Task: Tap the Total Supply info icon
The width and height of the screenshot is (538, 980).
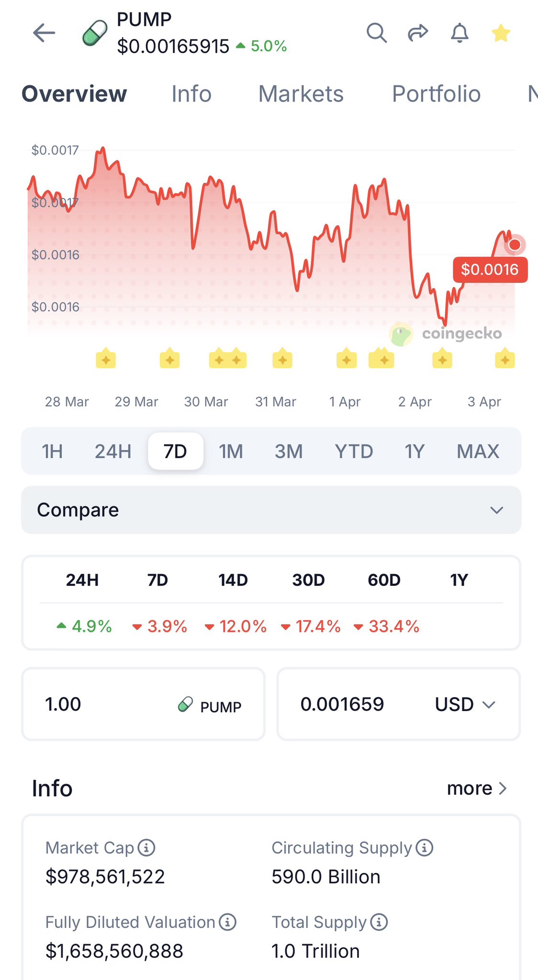Action: [379, 922]
